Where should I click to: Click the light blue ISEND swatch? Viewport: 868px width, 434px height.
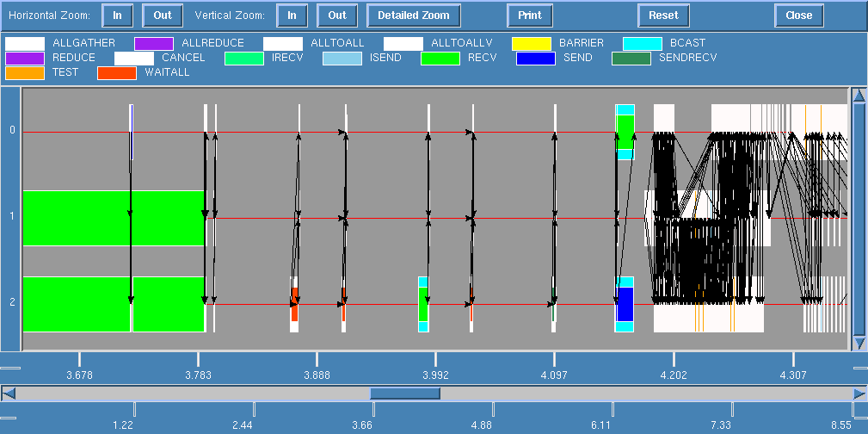click(x=342, y=59)
